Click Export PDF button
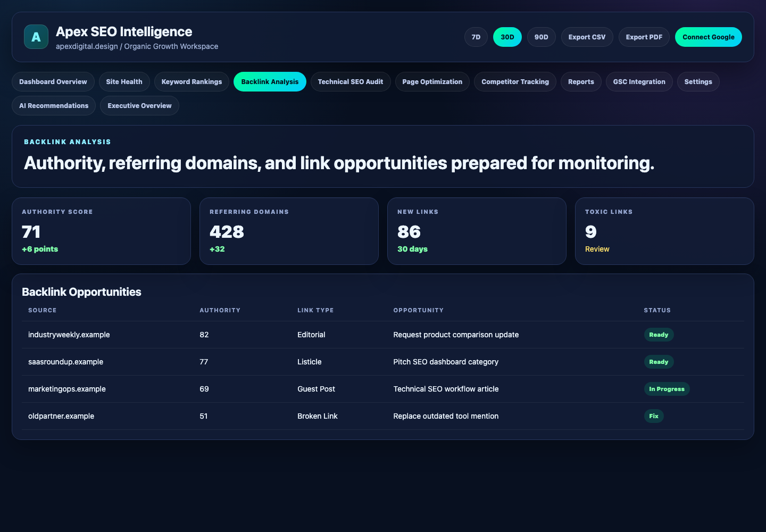Image resolution: width=766 pixels, height=532 pixels. click(644, 37)
